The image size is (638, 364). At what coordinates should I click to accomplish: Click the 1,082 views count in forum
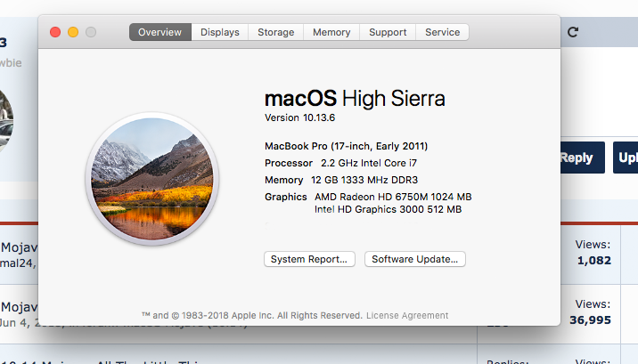coord(594,261)
